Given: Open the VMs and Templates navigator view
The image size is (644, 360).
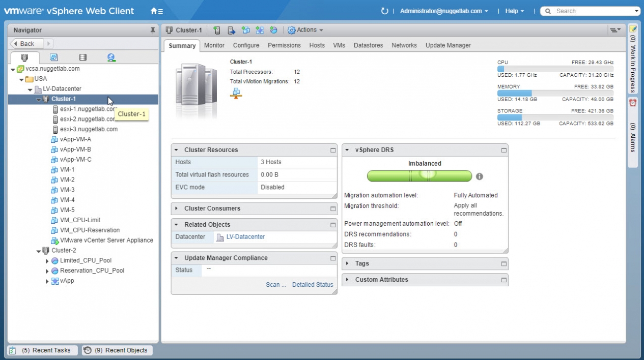Looking at the screenshot, I should coord(53,57).
